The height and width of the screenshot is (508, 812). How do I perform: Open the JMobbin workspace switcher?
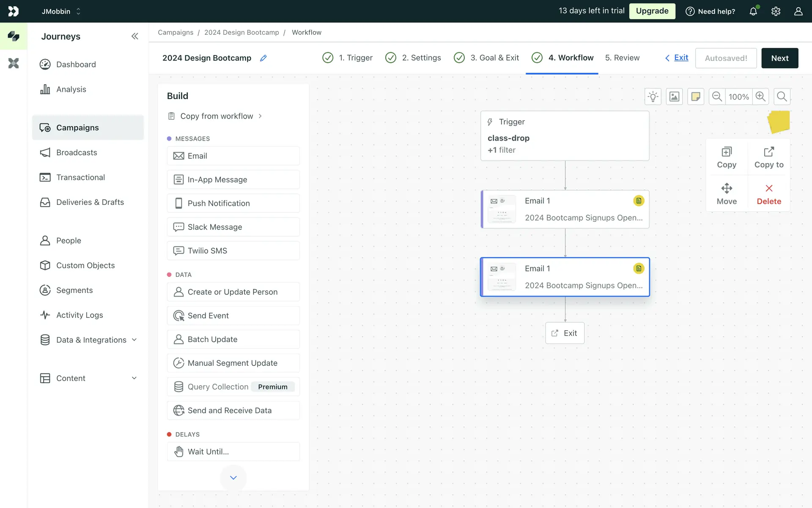click(x=61, y=11)
